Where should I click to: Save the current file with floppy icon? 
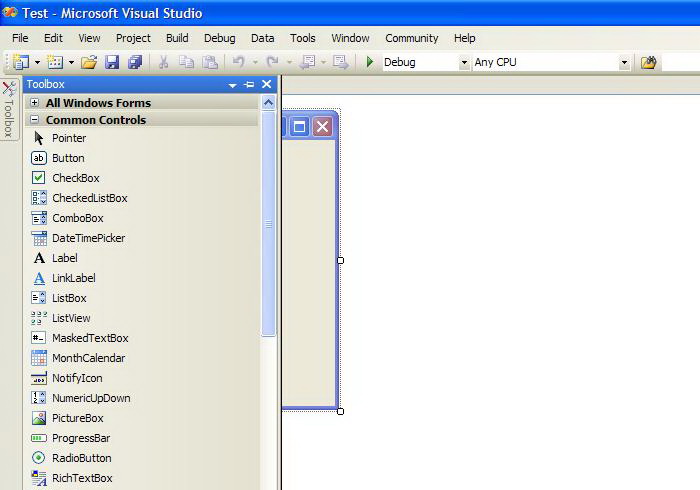(112, 62)
